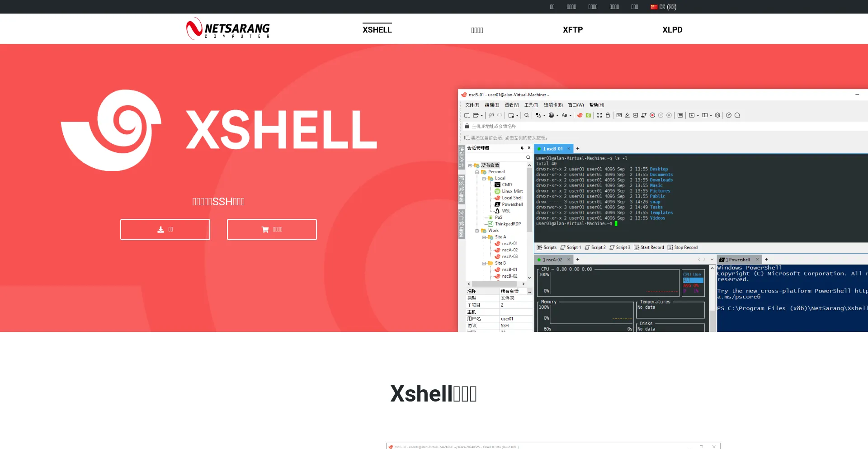Click the pane layout icon in Xshell toolbar

pyautogui.click(x=705, y=115)
